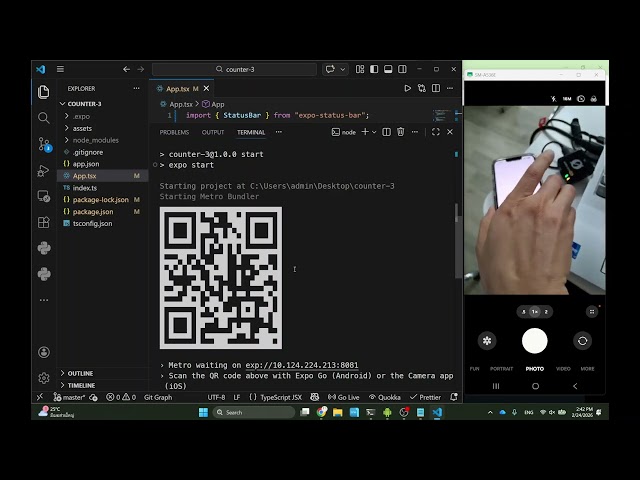640x480 pixels.
Task: Toggle the bottom panel visibility
Action: pos(388,69)
